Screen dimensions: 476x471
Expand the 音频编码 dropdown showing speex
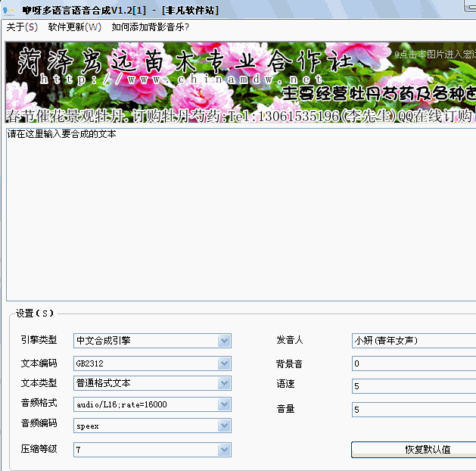pos(224,426)
